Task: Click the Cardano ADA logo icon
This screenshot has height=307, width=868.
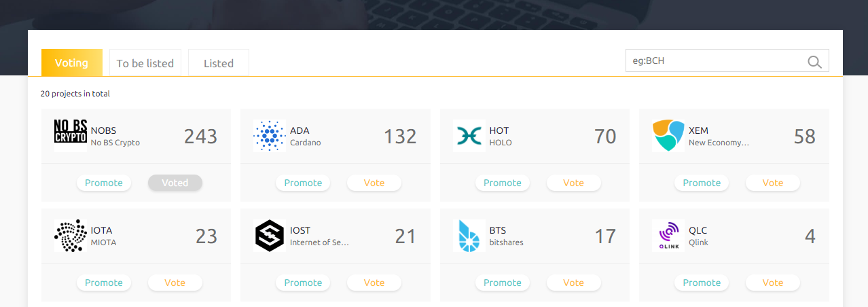Action: 270,136
